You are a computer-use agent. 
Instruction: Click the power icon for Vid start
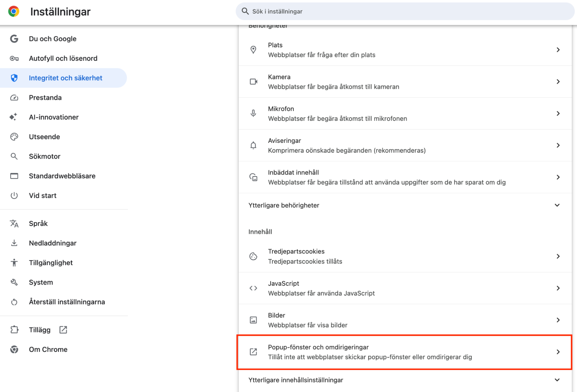click(x=14, y=195)
